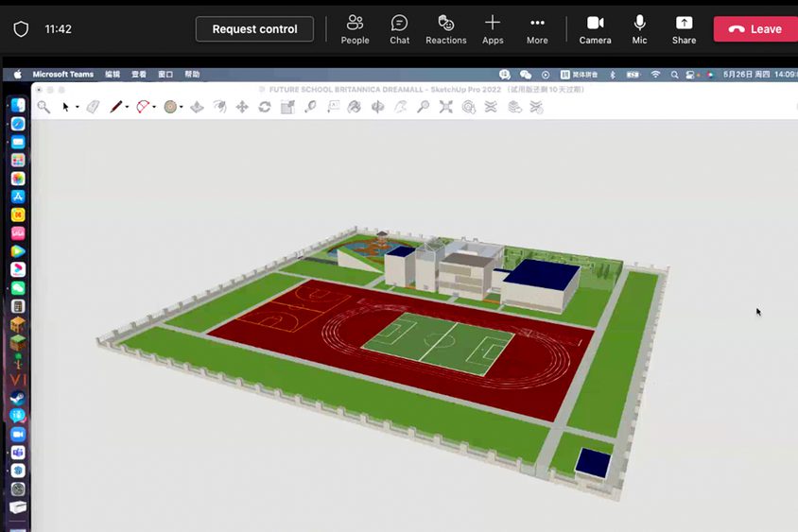Leave the Teams meeting
The height and width of the screenshot is (532, 798).
[755, 29]
